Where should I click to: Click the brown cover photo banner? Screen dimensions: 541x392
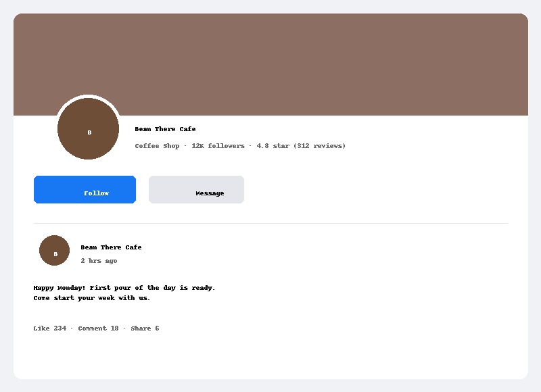pos(271,64)
